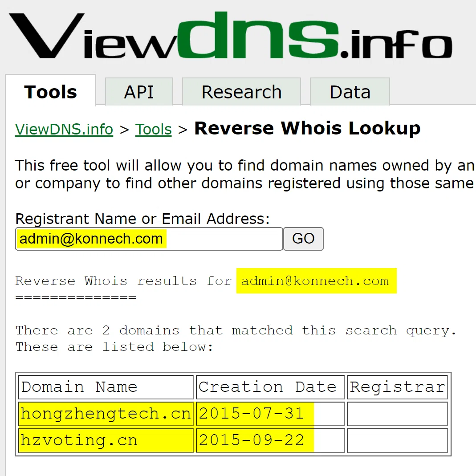The image size is (476, 476).
Task: Click the Registrar column header
Action: 397,387
